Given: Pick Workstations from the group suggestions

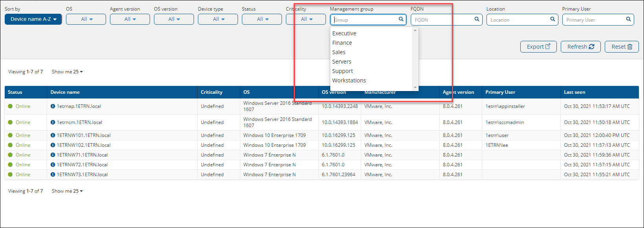Looking at the screenshot, I should point(349,80).
